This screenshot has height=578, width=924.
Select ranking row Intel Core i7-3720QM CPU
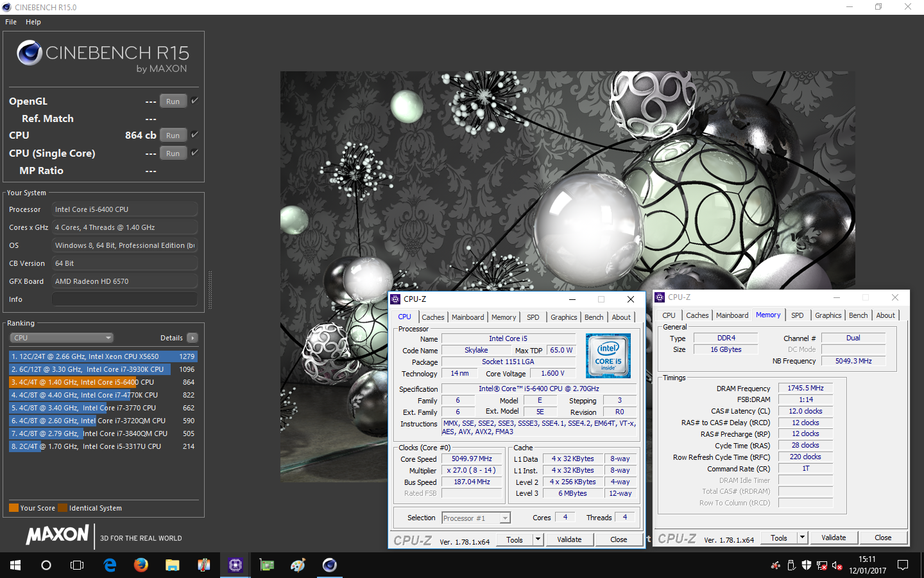click(103, 421)
